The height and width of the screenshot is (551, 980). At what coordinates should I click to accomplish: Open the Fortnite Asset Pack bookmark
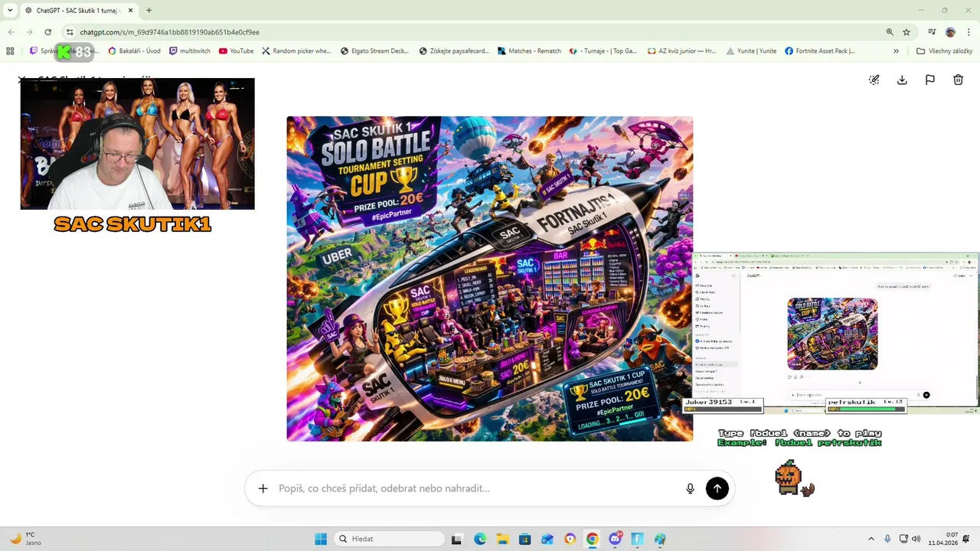[819, 51]
